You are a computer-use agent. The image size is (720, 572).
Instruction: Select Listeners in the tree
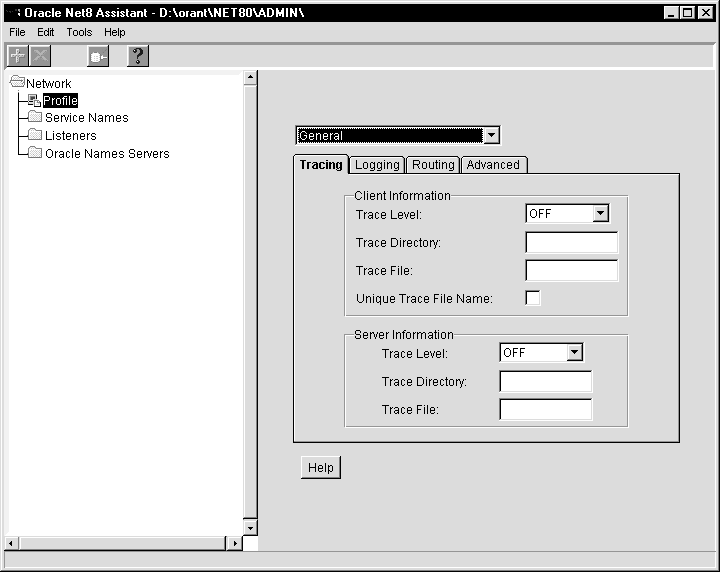click(x=71, y=135)
